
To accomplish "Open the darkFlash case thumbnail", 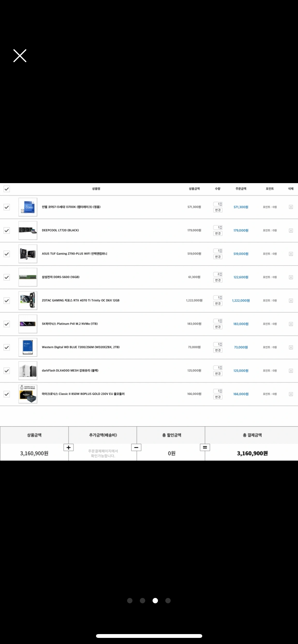I will (28, 371).
